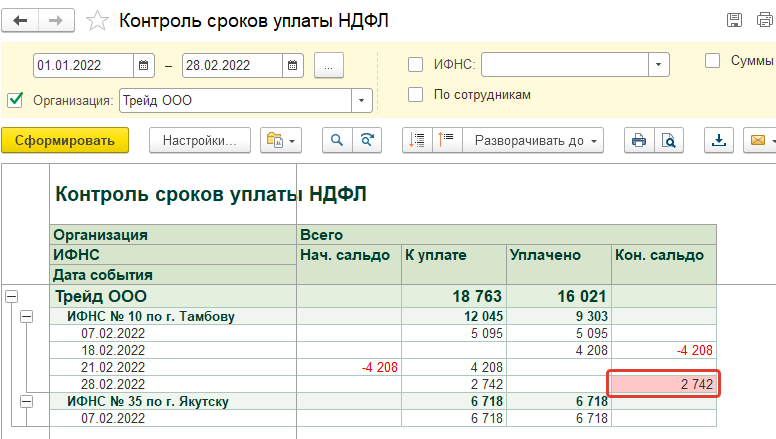Click 12 045 in Тамбову К уплате

coord(483,316)
